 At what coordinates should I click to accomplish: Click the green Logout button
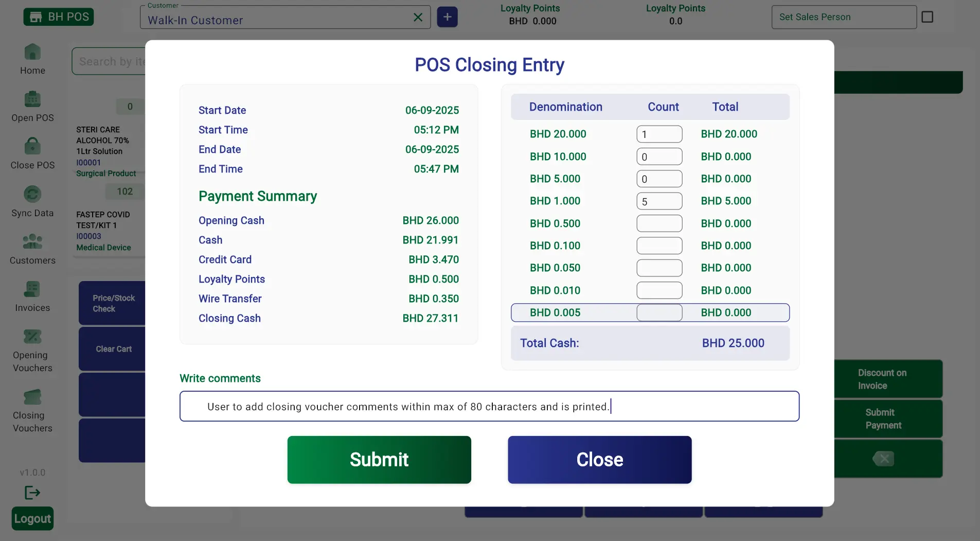(x=32, y=518)
